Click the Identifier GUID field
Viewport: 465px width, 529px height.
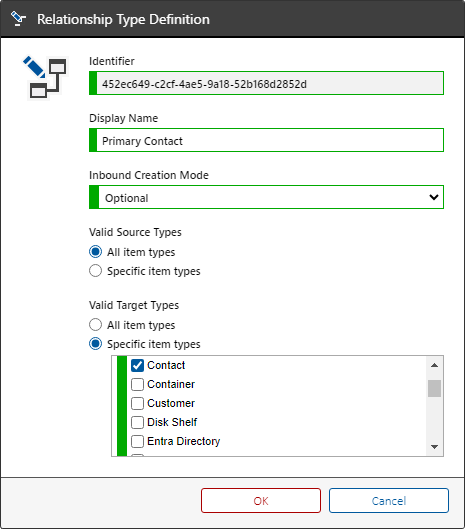266,83
